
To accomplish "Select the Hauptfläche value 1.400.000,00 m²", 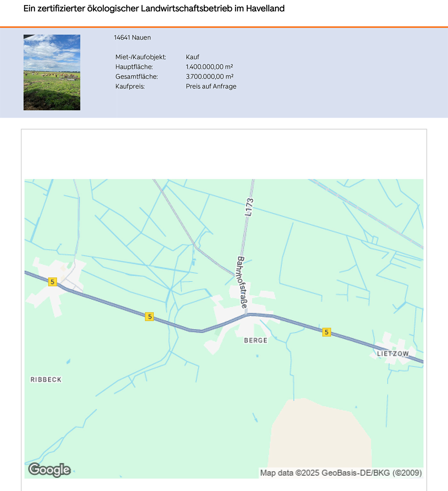I will [209, 67].
